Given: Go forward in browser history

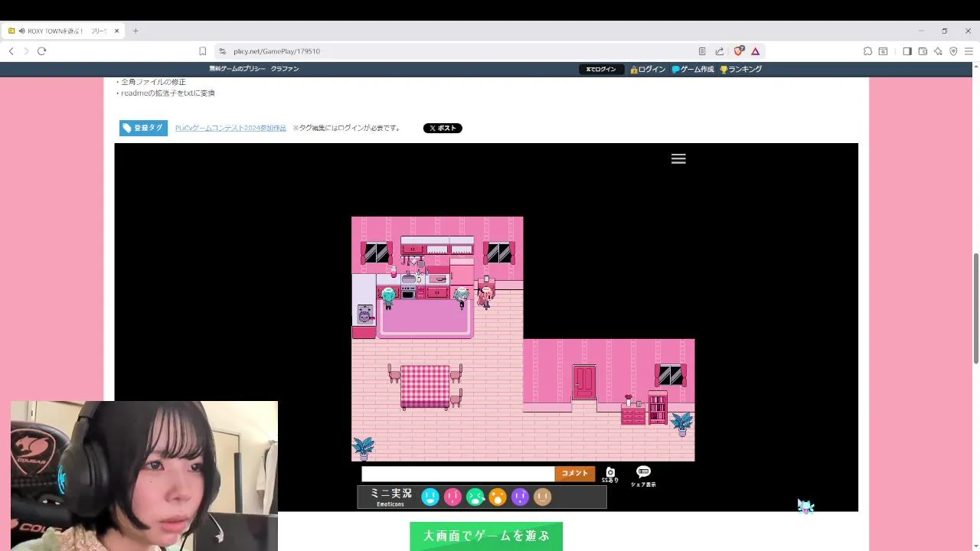Looking at the screenshot, I should coord(26,51).
